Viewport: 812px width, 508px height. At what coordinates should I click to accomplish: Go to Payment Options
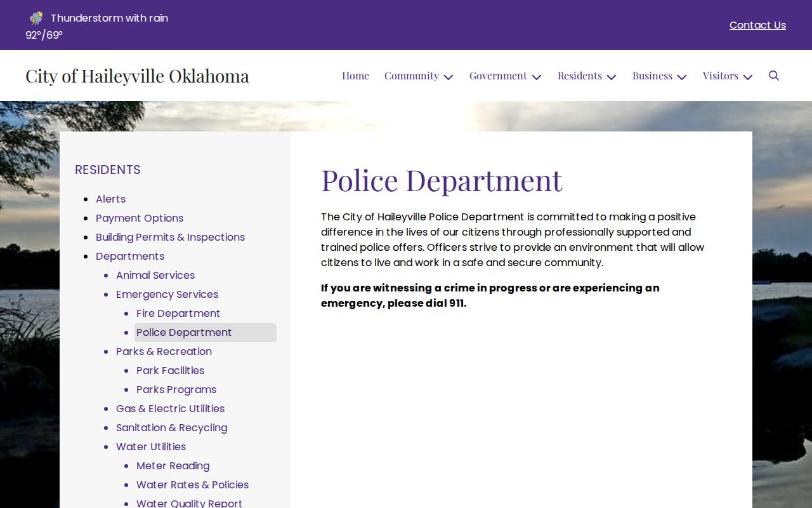click(140, 218)
